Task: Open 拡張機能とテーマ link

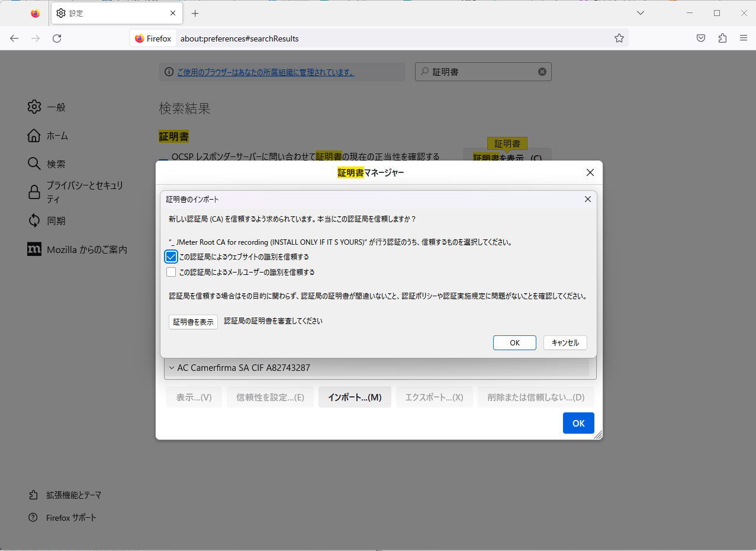Action: click(x=66, y=495)
